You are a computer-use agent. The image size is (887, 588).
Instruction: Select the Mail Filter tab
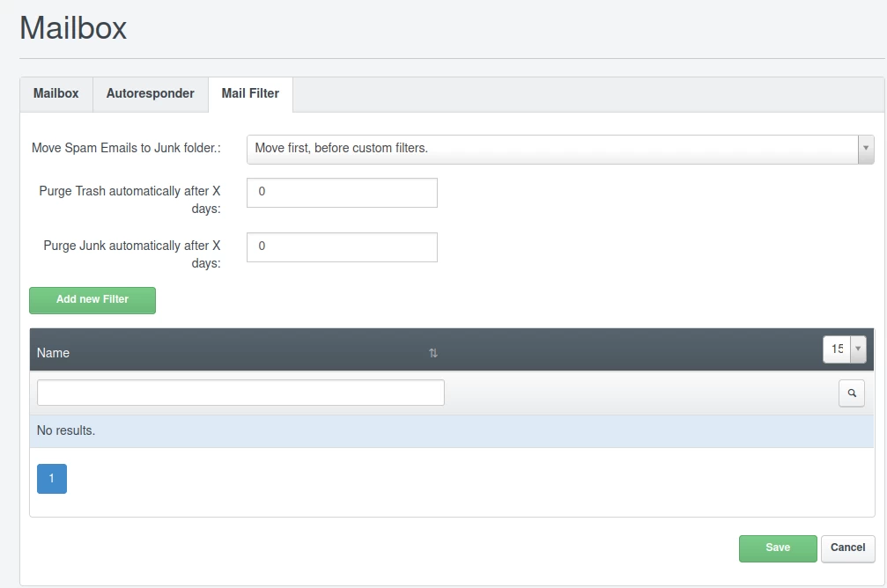(x=250, y=93)
